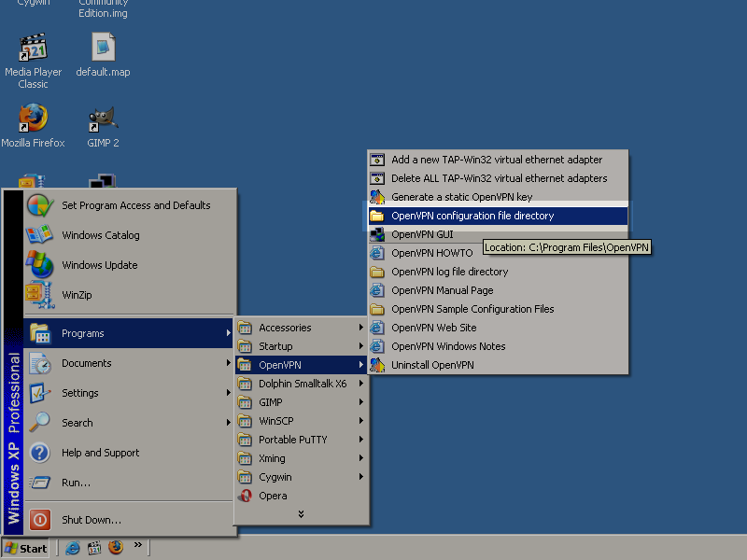Show more programs with double chevron
This screenshot has width=747, height=560.
(x=301, y=514)
